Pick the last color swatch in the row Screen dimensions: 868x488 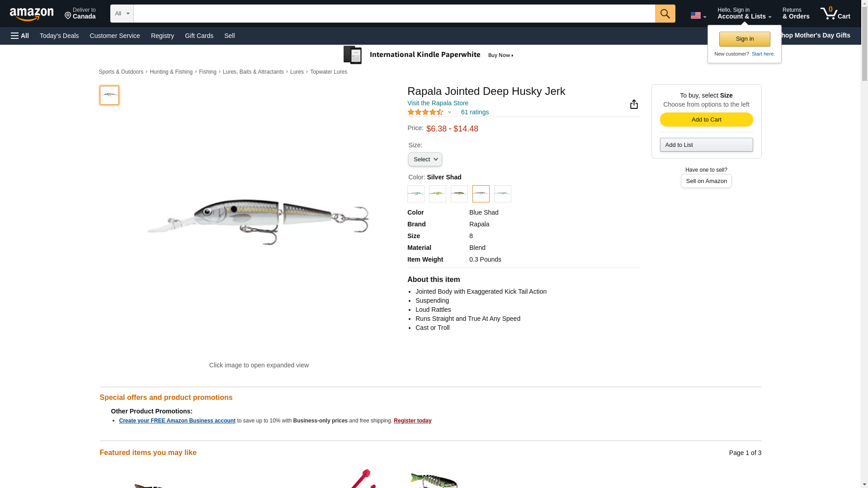pyautogui.click(x=502, y=194)
